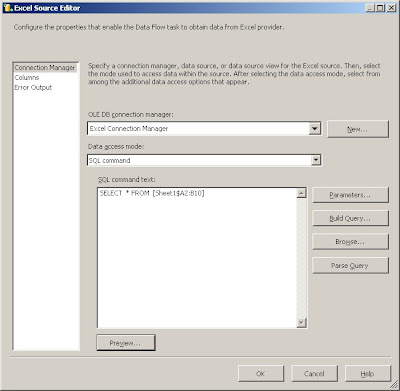Close the Excel Source Editor dialog
Screen dimensions: 400x391
coord(391,8)
